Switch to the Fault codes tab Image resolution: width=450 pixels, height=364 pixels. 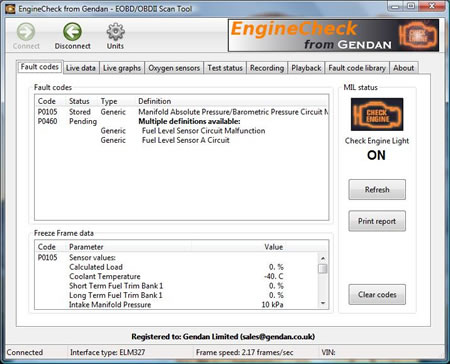click(x=40, y=67)
